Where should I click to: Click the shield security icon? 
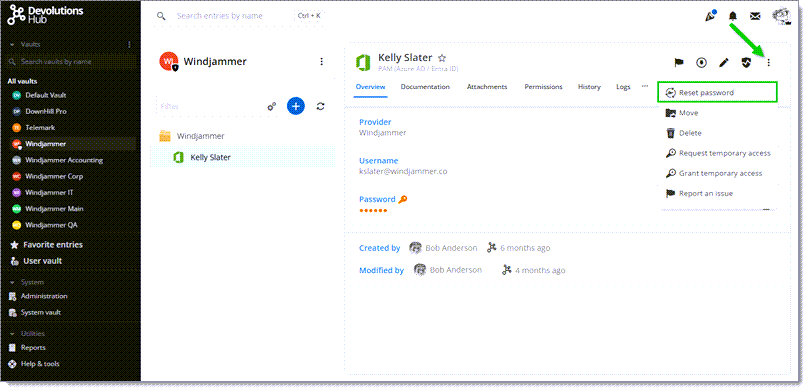746,63
